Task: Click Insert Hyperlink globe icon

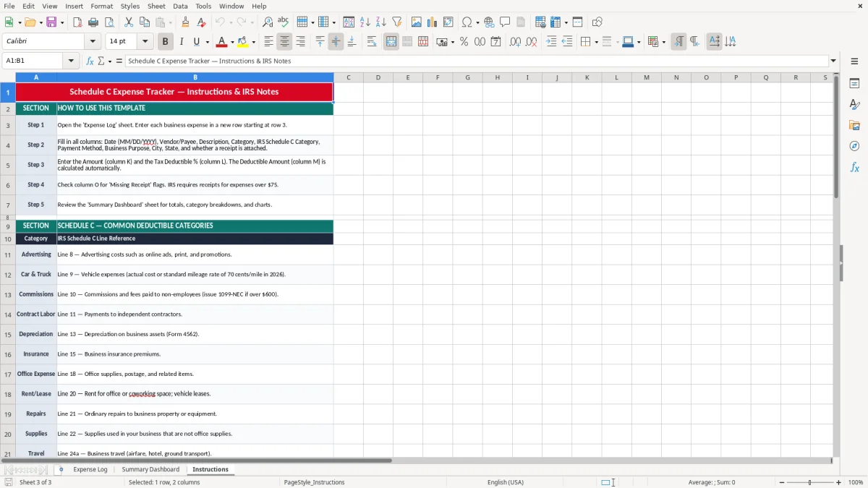Action: [489, 22]
